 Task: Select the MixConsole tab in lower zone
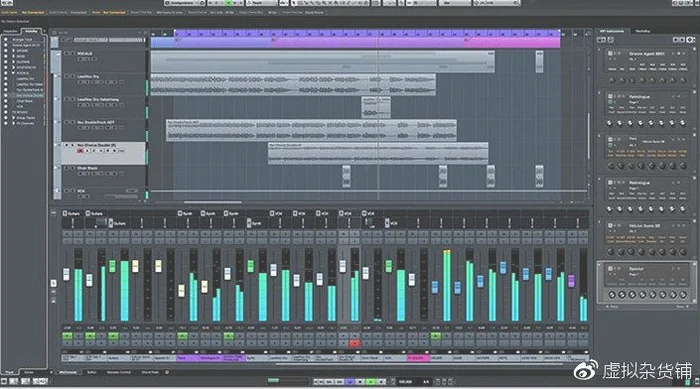(68, 372)
